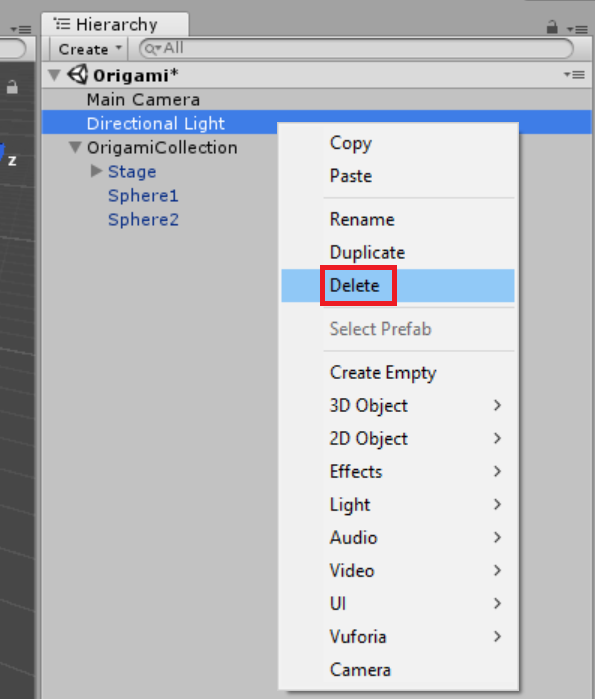
Task: Collapse the Origami scene tree
Action: (54, 75)
